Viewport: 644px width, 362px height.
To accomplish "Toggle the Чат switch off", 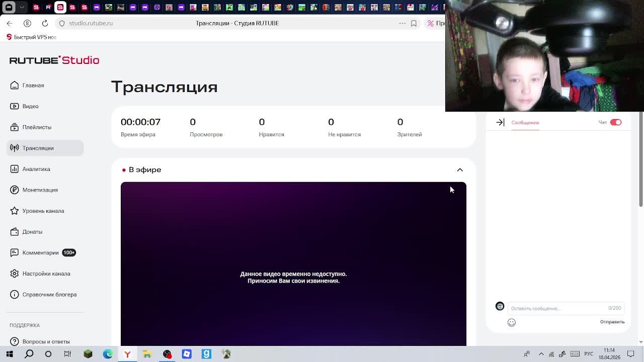I will [616, 122].
